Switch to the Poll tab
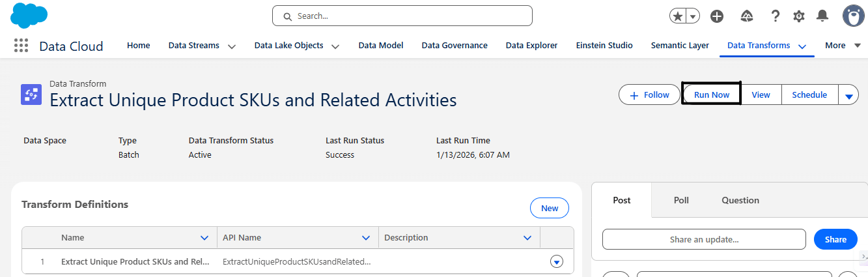 point(681,200)
